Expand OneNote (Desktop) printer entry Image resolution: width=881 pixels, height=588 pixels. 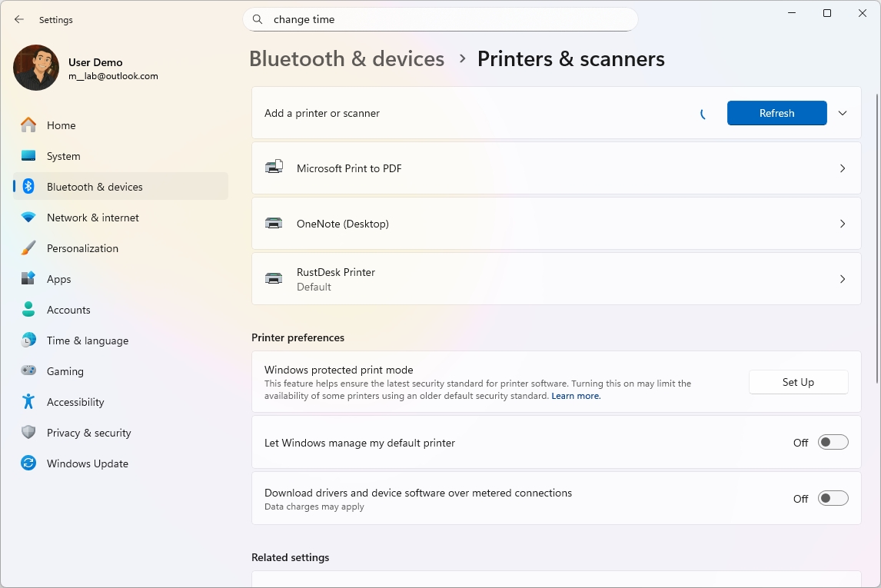point(843,223)
